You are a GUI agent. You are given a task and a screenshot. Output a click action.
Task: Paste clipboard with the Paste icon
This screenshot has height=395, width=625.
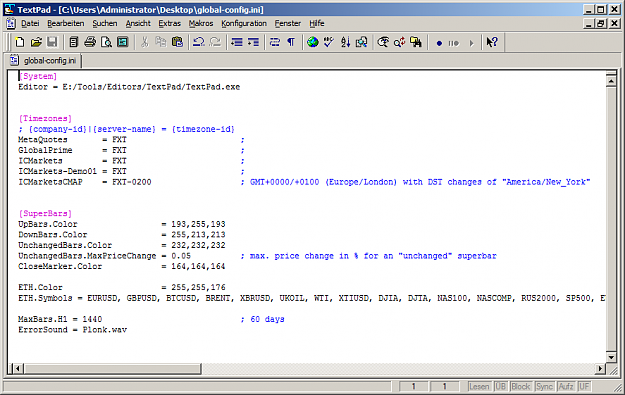pyautogui.click(x=177, y=42)
